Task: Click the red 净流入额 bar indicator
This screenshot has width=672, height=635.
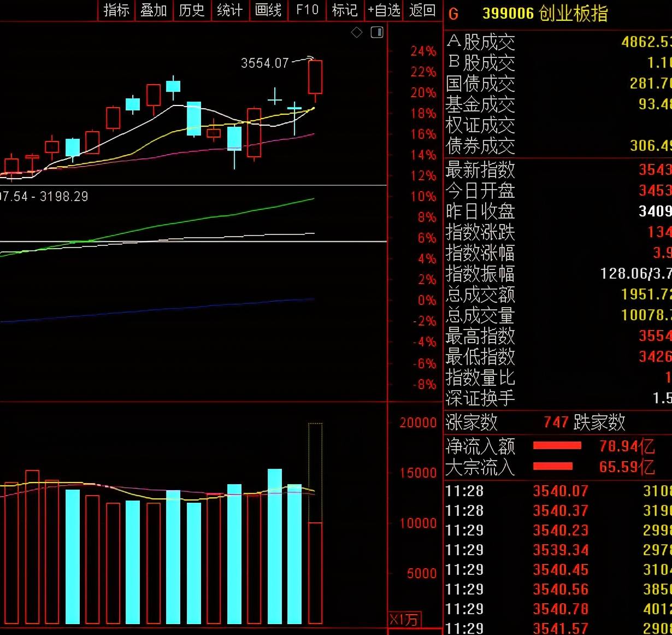Action: click(x=557, y=445)
